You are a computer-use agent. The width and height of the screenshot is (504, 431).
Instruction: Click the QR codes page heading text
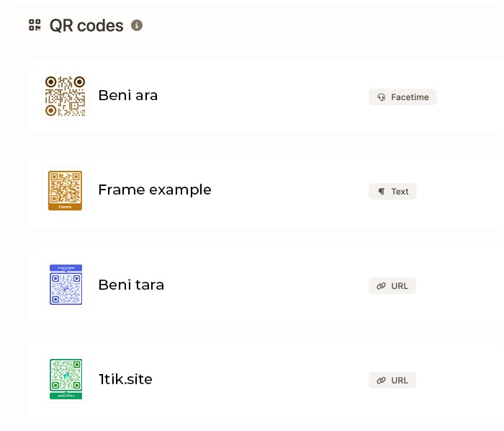click(86, 25)
